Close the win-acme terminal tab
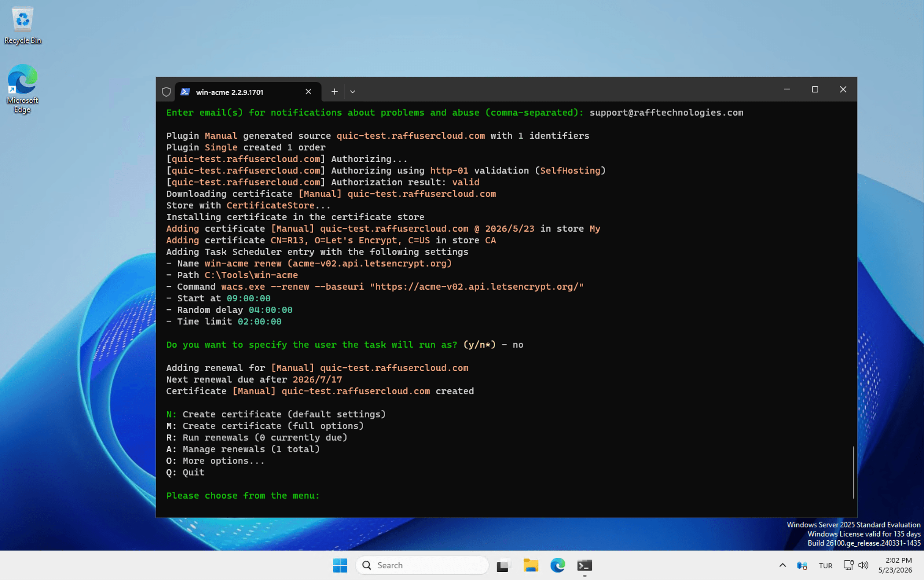 click(308, 92)
